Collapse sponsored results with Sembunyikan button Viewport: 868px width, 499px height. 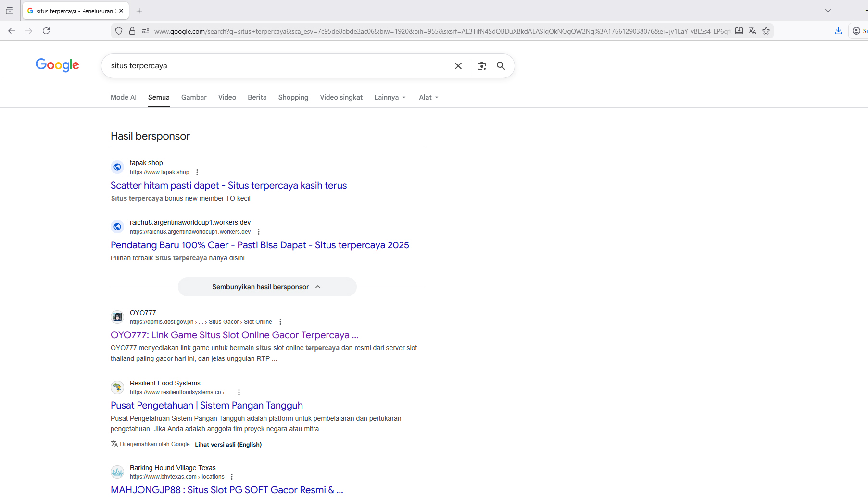267,287
